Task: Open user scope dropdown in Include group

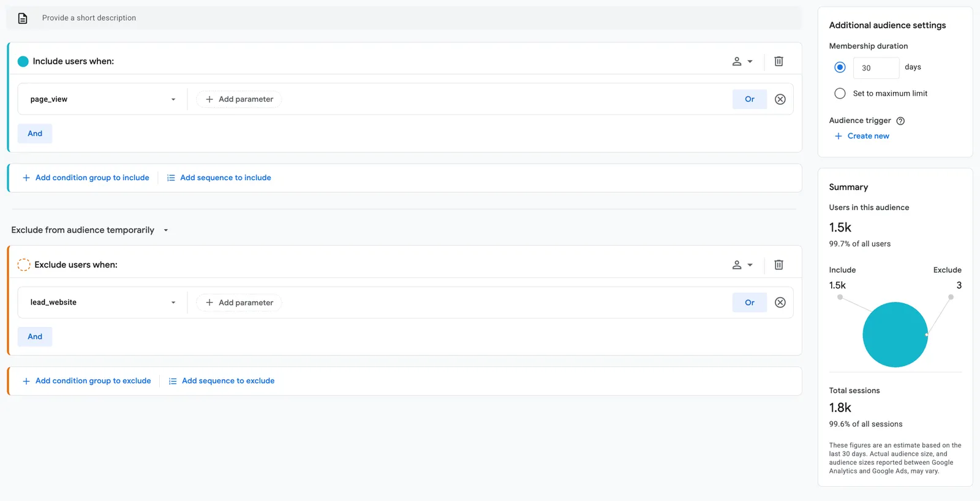Action: (742, 61)
